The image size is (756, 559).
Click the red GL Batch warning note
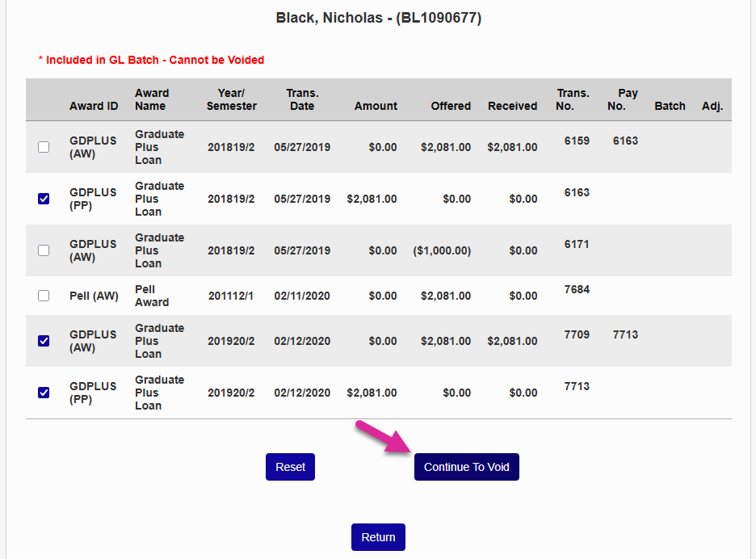pos(151,60)
